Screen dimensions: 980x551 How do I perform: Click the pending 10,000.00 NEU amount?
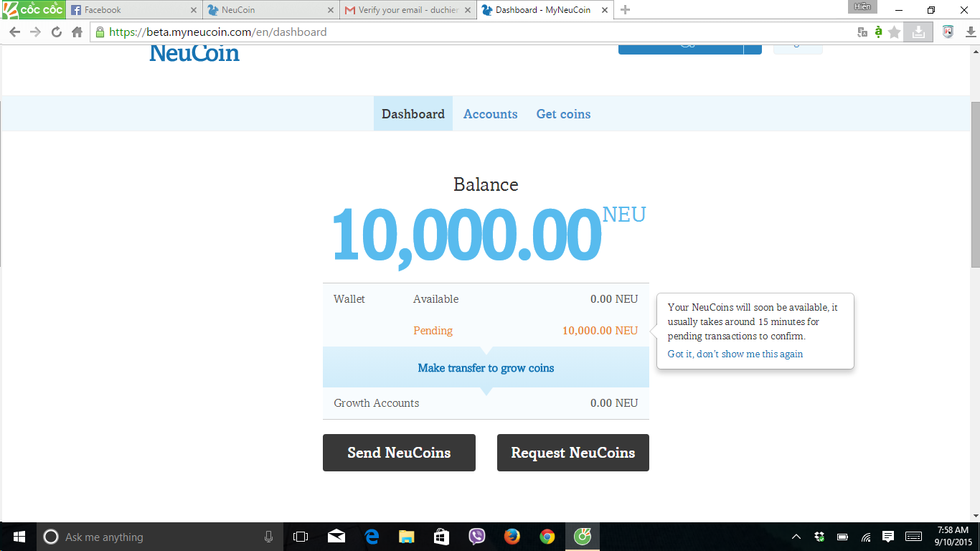click(x=600, y=331)
